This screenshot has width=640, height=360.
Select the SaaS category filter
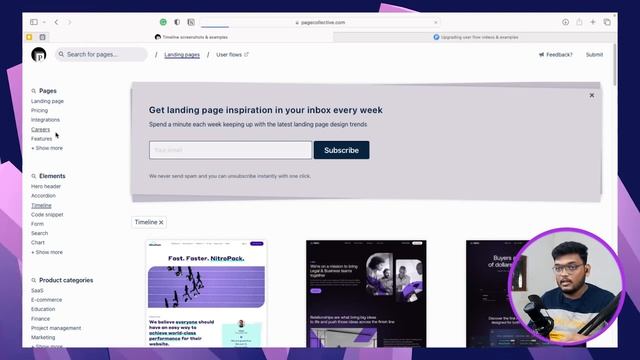point(37,291)
